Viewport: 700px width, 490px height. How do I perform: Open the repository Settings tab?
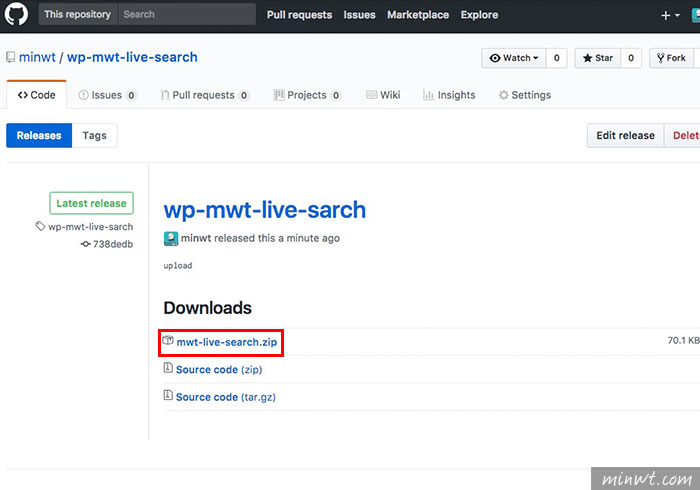click(x=525, y=95)
